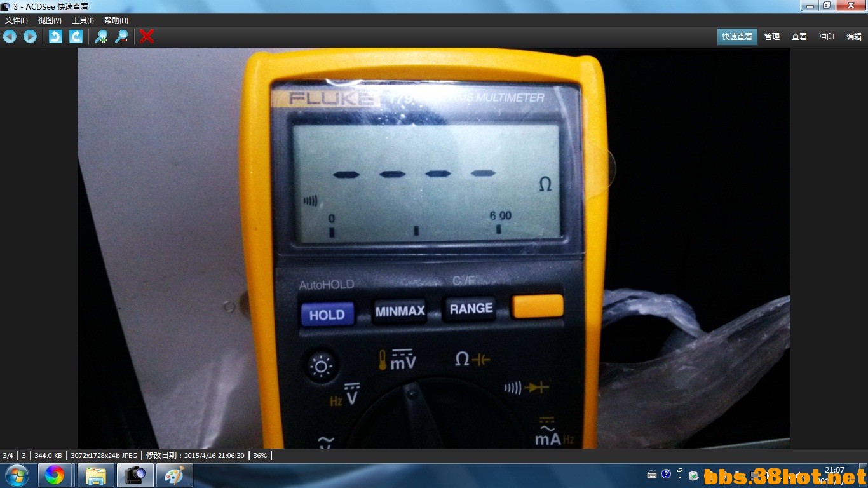Open the Windows Start menu
868x488 pixels.
click(17, 475)
